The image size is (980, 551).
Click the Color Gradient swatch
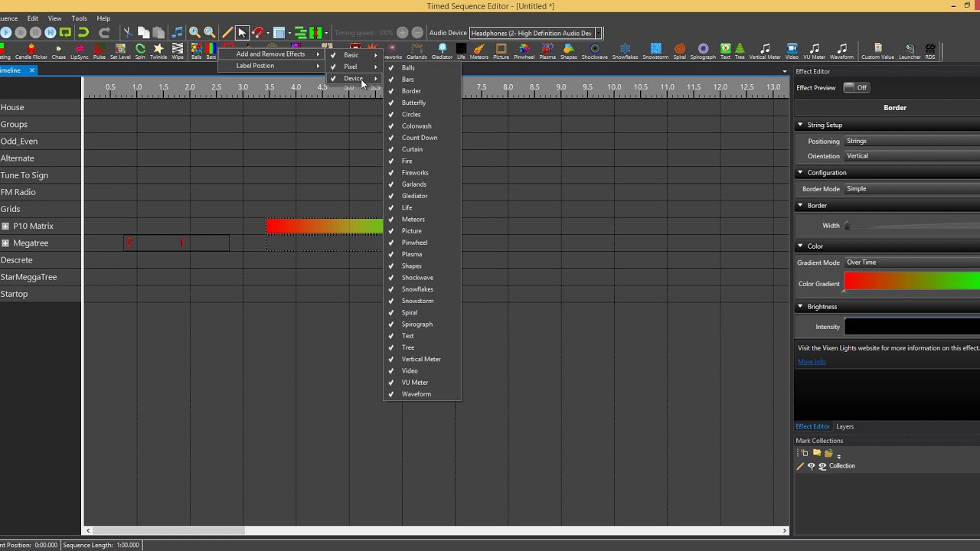pos(912,282)
